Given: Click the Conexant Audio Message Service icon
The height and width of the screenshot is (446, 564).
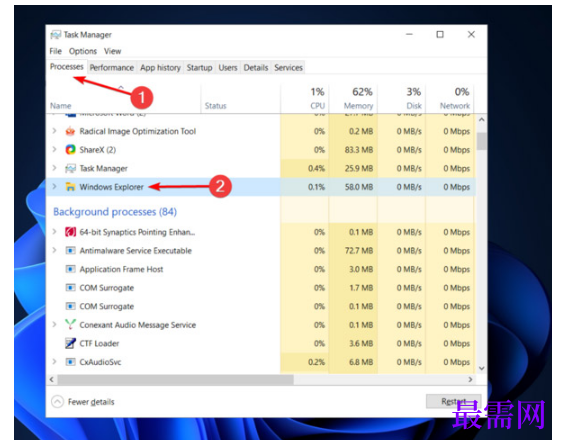Looking at the screenshot, I should (x=70, y=324).
